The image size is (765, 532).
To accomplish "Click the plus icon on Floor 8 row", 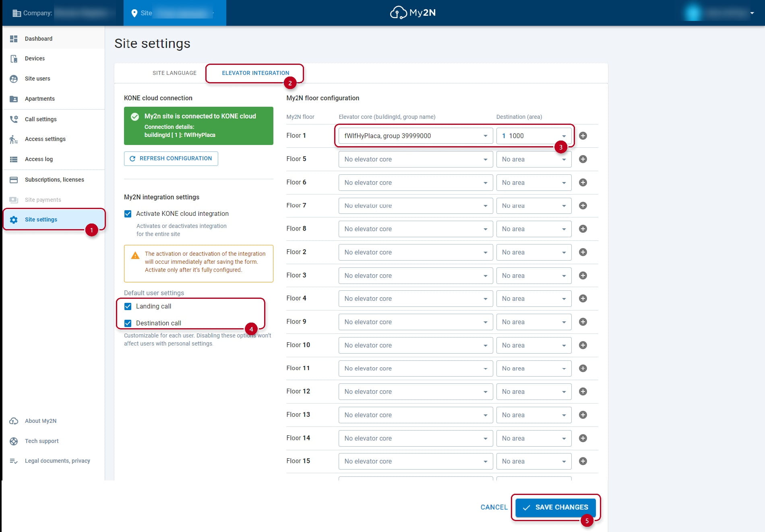I will (x=583, y=229).
